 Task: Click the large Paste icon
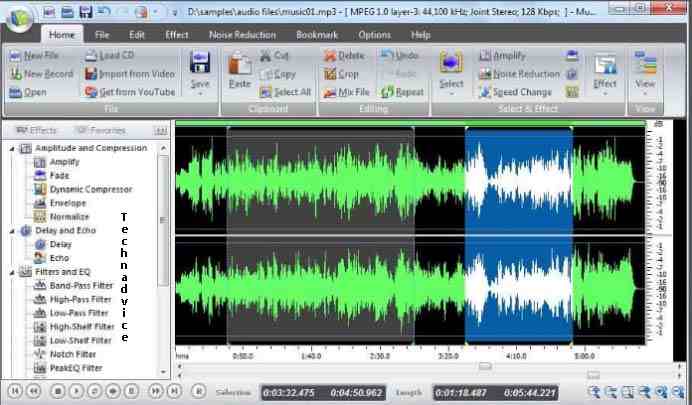click(240, 64)
